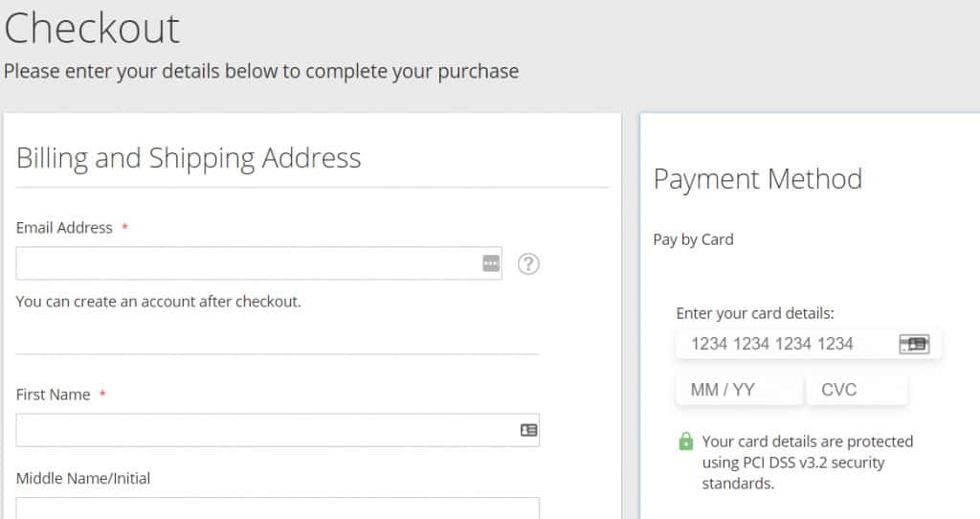
Task: Click the 'Enter your card details:' label
Action: pos(755,313)
